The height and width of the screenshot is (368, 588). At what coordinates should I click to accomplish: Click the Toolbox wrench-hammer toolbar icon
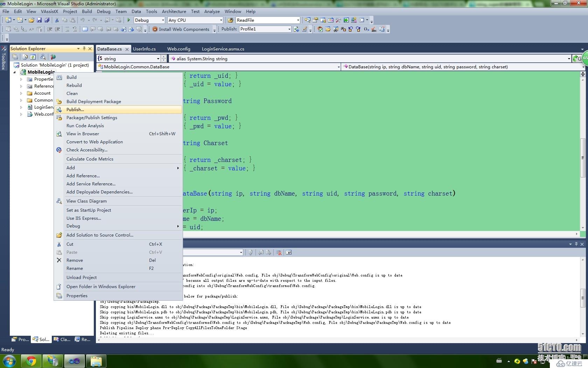click(x=338, y=20)
